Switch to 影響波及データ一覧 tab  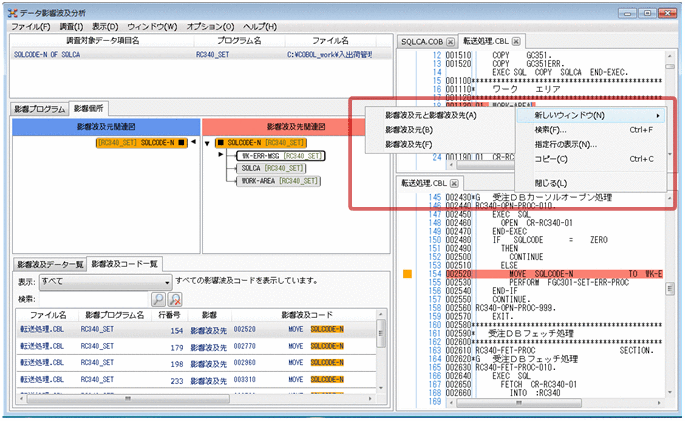point(50,265)
